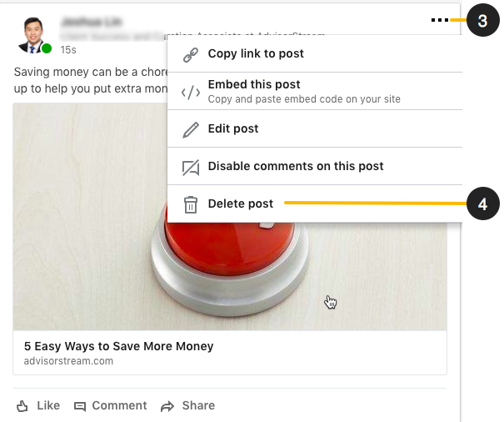
Task: Click the Share arrow icon
Action: pos(167,406)
